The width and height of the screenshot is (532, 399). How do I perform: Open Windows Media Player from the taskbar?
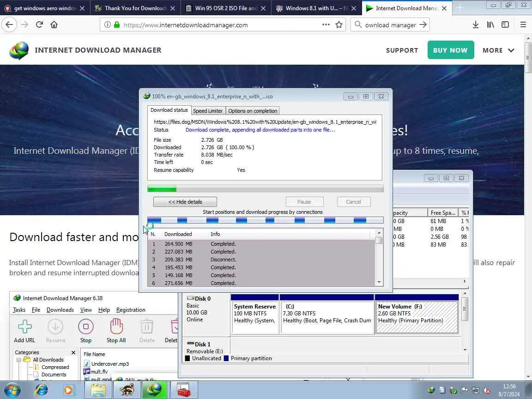coord(68,390)
